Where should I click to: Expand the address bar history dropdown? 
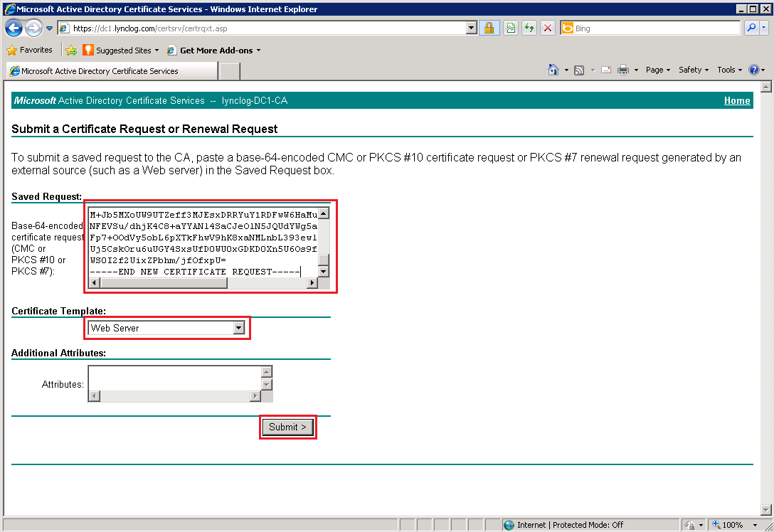472,28
